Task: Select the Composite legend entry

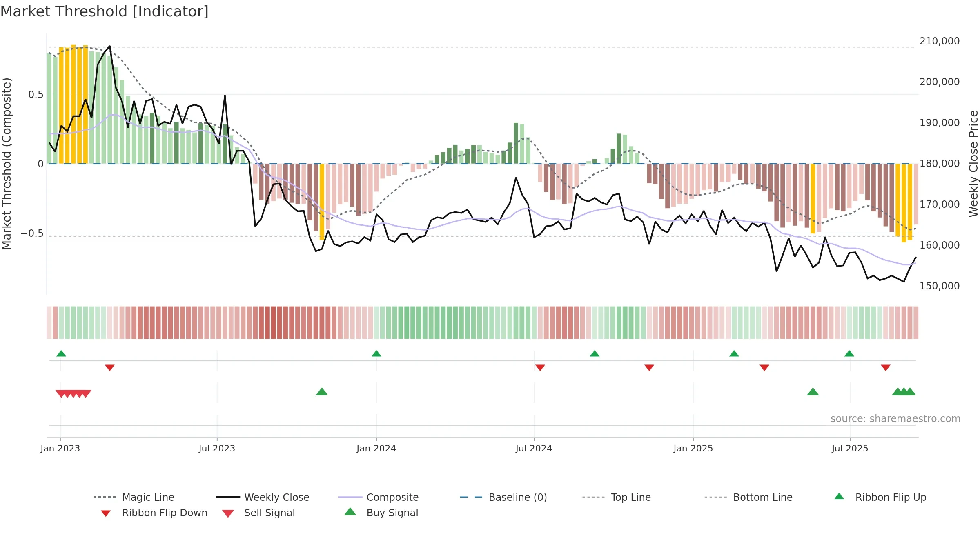Action: click(379, 497)
